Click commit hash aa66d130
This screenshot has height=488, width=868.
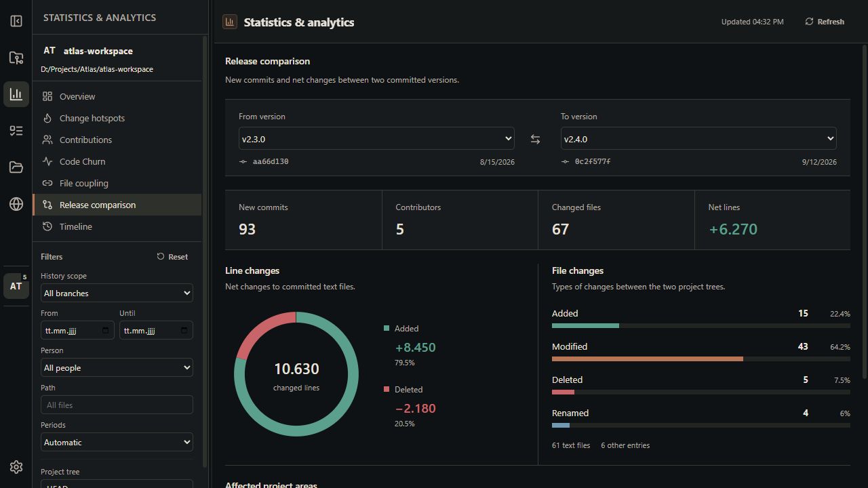[271, 162]
